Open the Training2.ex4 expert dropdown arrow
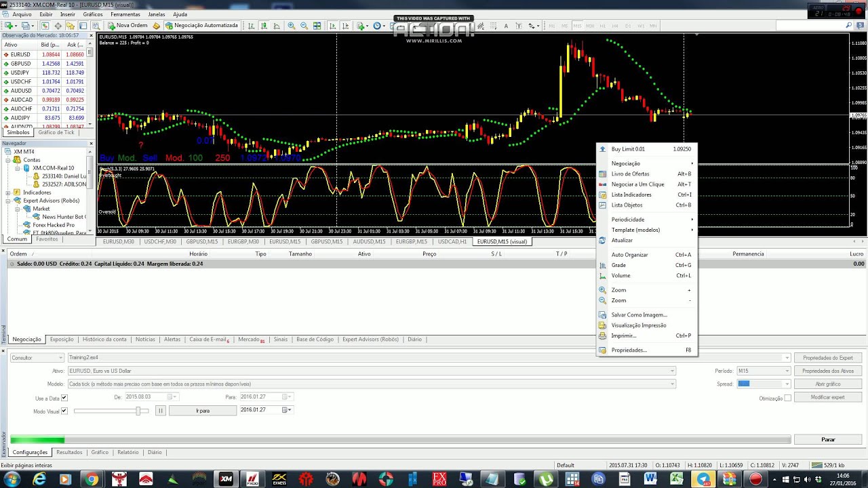Image resolution: width=868 pixels, height=488 pixels. point(787,357)
